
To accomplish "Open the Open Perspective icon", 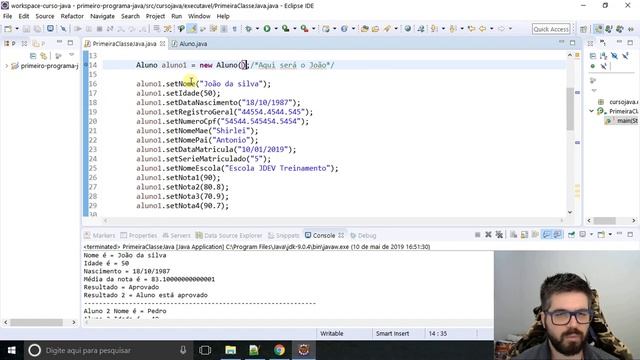I will [x=584, y=29].
